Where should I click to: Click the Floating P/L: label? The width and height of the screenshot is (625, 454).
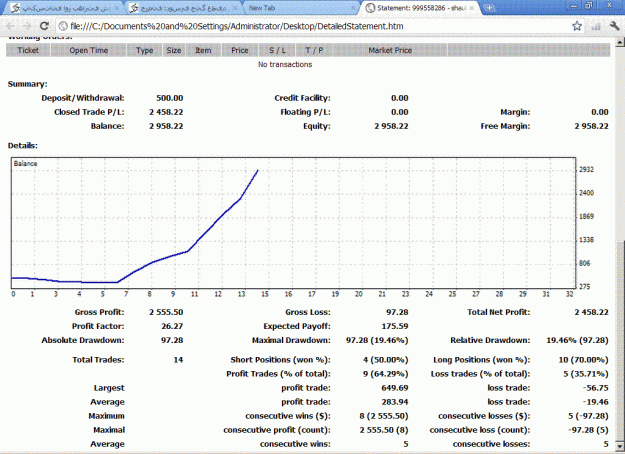pyautogui.click(x=305, y=112)
